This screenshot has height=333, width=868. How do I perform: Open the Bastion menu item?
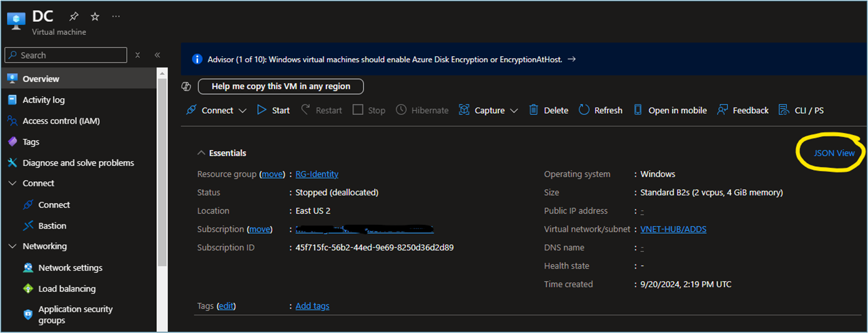pyautogui.click(x=79, y=226)
